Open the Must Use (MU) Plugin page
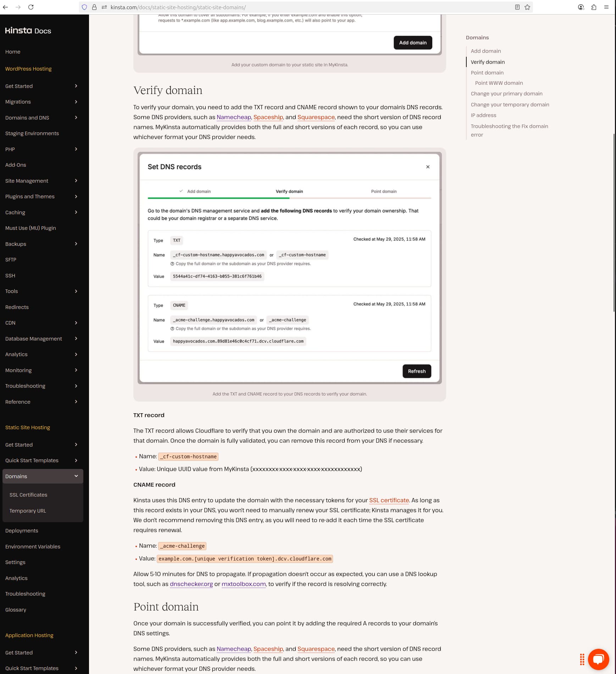Viewport: 616px width, 674px height. click(x=30, y=228)
